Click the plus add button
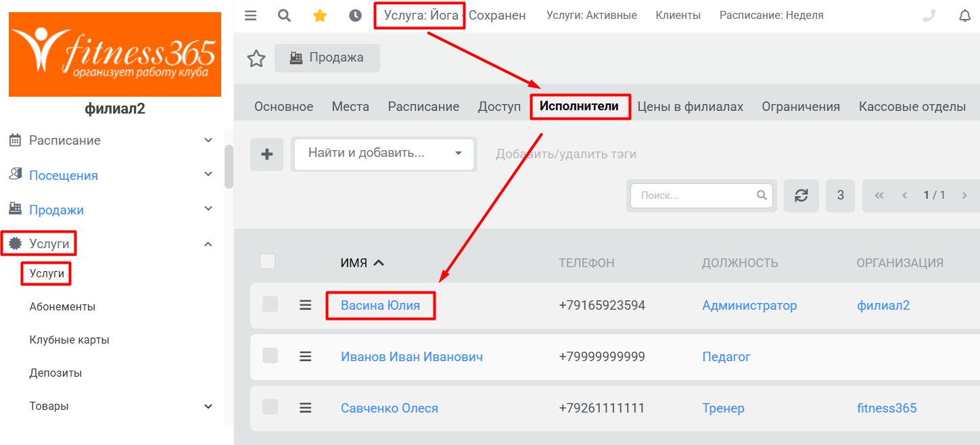 pos(267,154)
